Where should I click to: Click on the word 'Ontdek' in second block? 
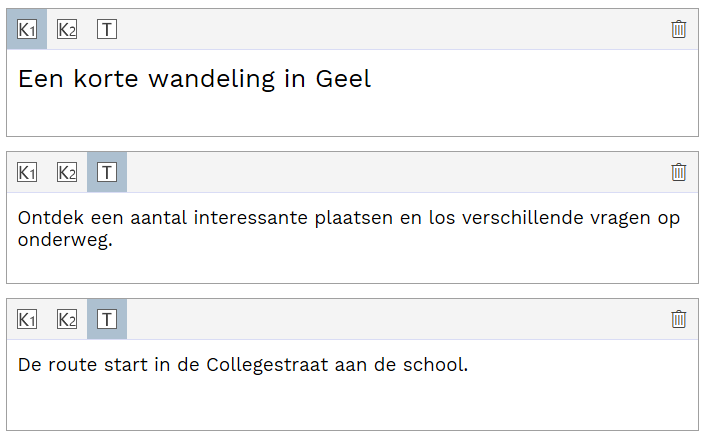51,218
